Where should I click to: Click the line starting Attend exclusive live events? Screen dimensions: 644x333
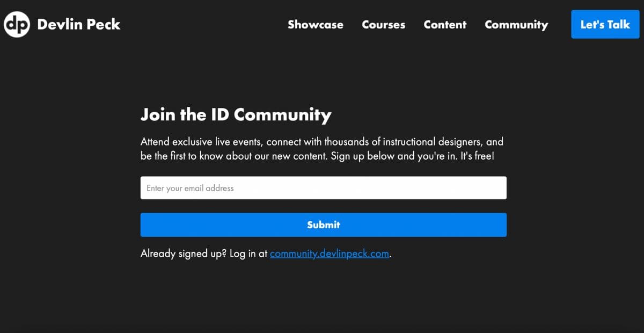322,142
